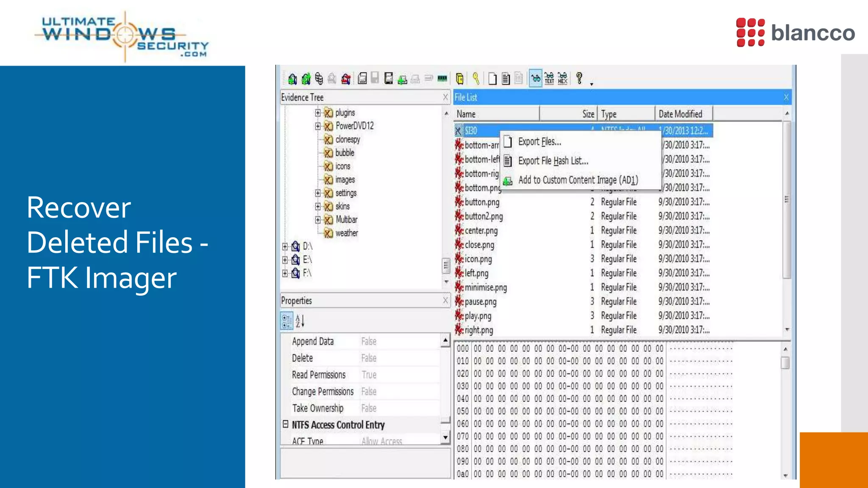The image size is (868, 488).
Task: Expand the plugins folder in Evidence Tree
Action: pos(318,113)
